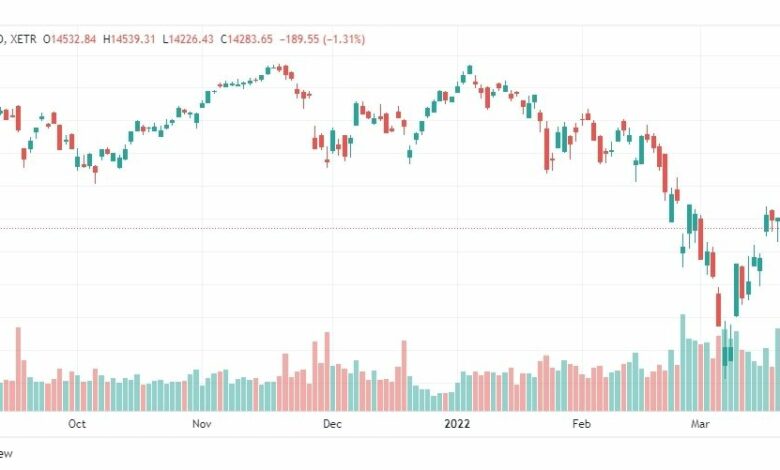Click the partially visible text at bottom-left corner

6,453
